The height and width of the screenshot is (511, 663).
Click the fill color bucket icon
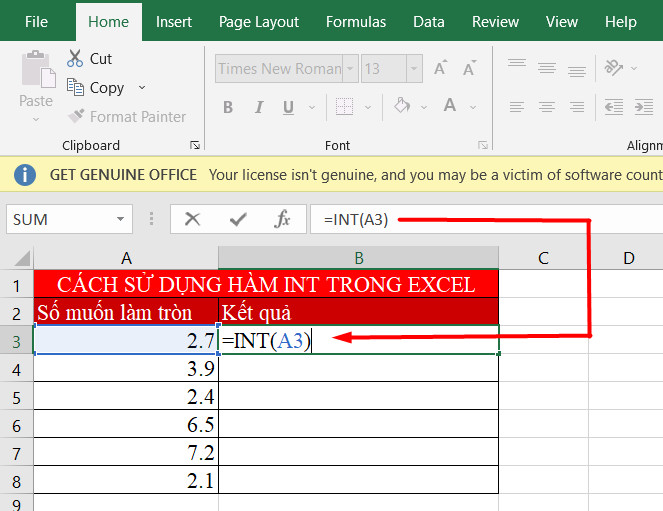point(402,106)
